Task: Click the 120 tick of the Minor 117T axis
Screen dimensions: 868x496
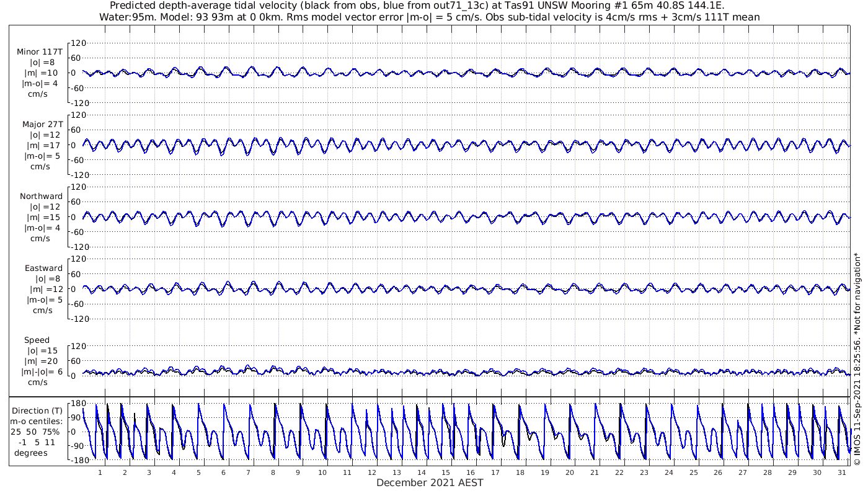Action: [77, 43]
